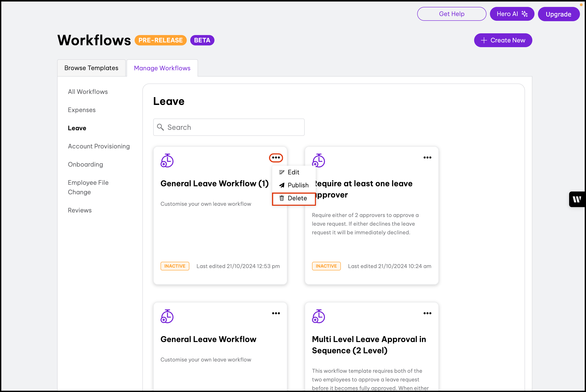Click the search magnifier icon
The image size is (586, 392).
160,127
